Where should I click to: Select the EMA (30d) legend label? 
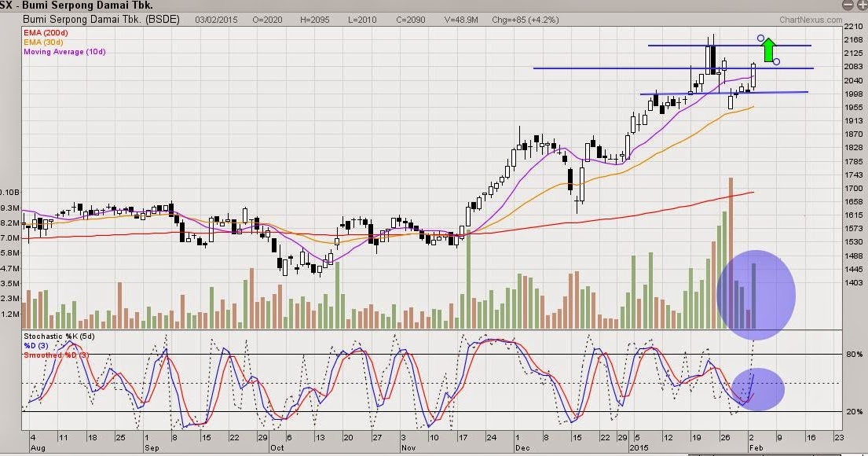(x=43, y=42)
